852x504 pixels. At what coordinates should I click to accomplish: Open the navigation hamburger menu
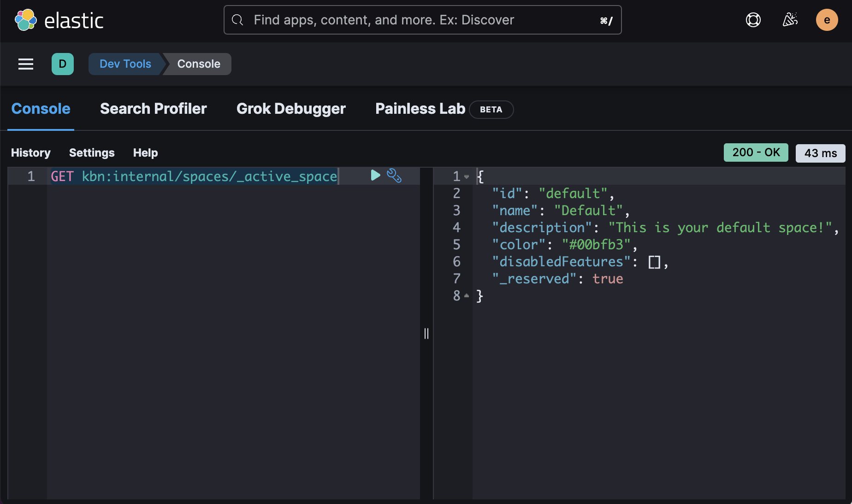click(25, 64)
